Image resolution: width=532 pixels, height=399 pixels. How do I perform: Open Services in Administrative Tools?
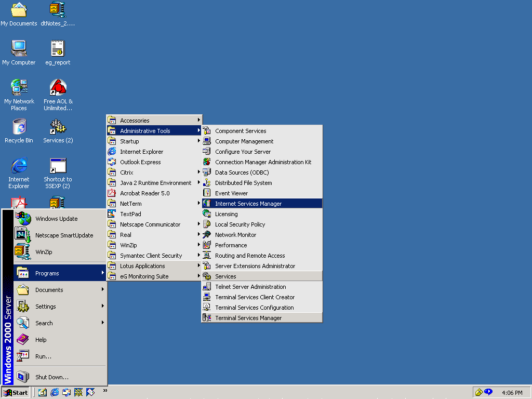coord(262,276)
